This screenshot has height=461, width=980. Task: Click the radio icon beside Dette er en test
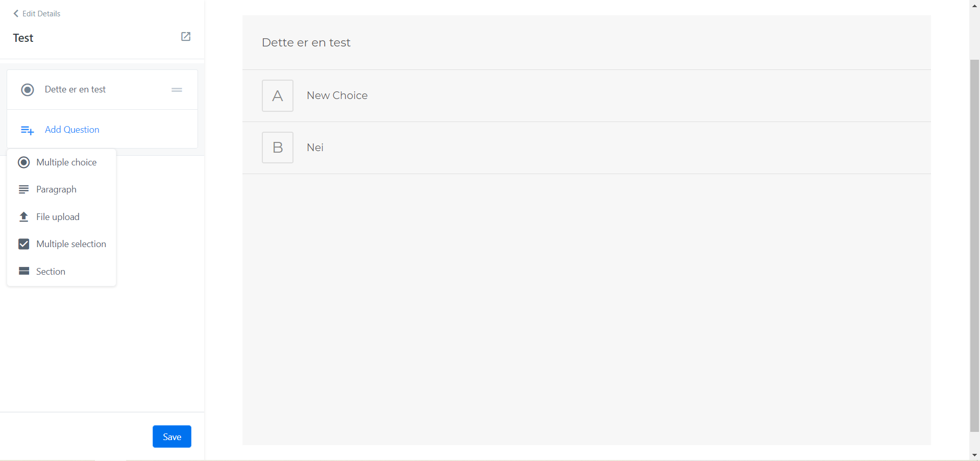pos(28,90)
